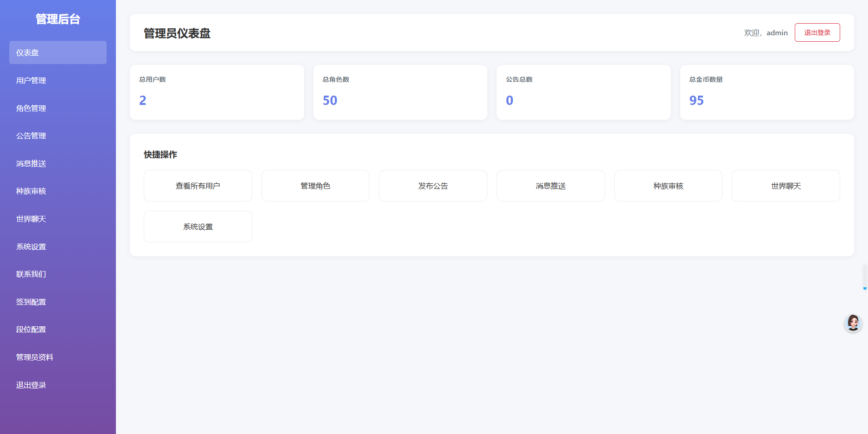Click 联系我们 in the sidebar

(58, 274)
